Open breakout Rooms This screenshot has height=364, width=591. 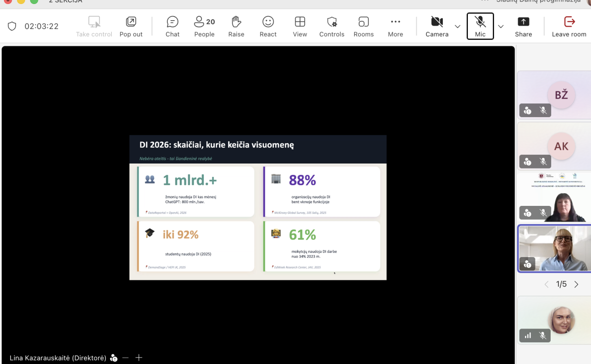[363, 27]
